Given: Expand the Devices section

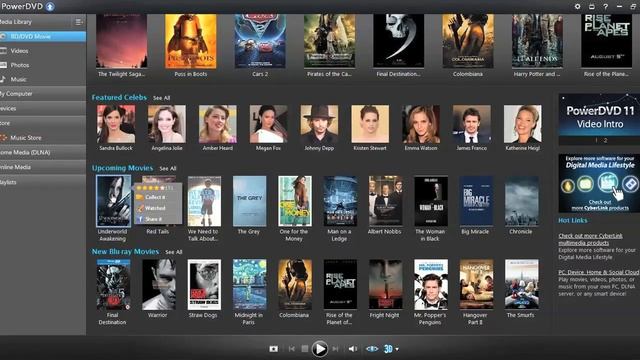Looking at the screenshot, I should coord(43,108).
